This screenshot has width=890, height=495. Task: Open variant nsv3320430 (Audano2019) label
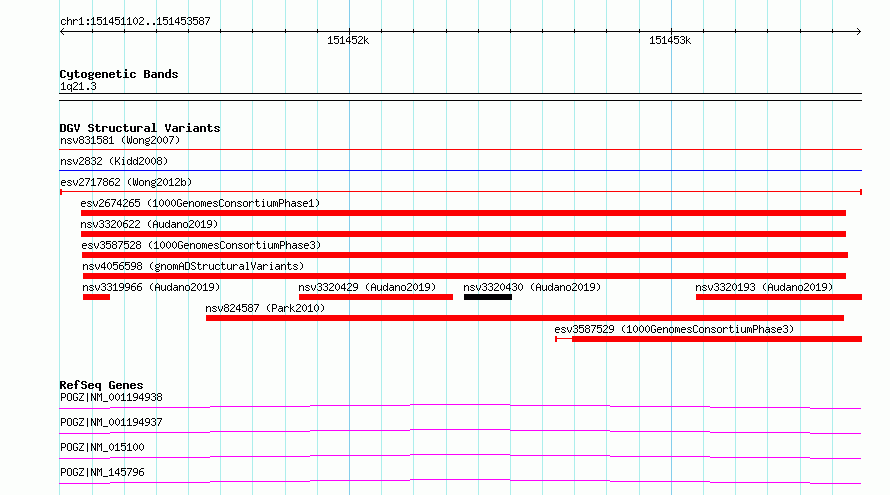click(x=532, y=287)
